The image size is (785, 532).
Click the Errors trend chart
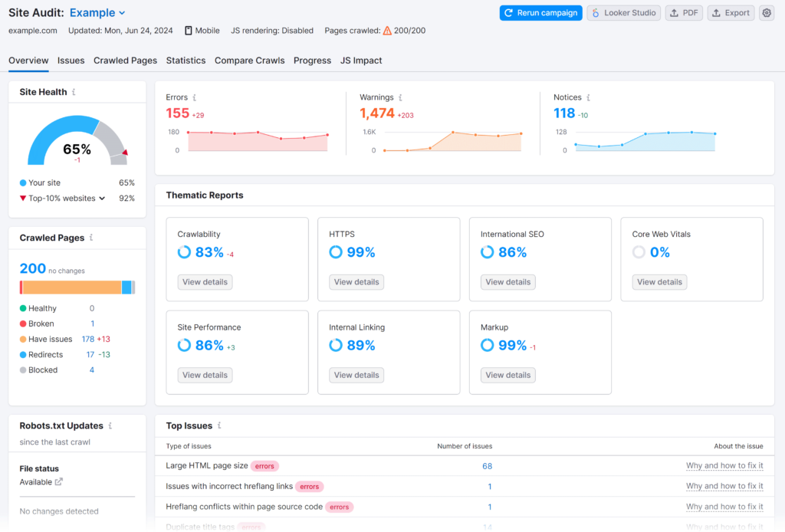coord(258,141)
